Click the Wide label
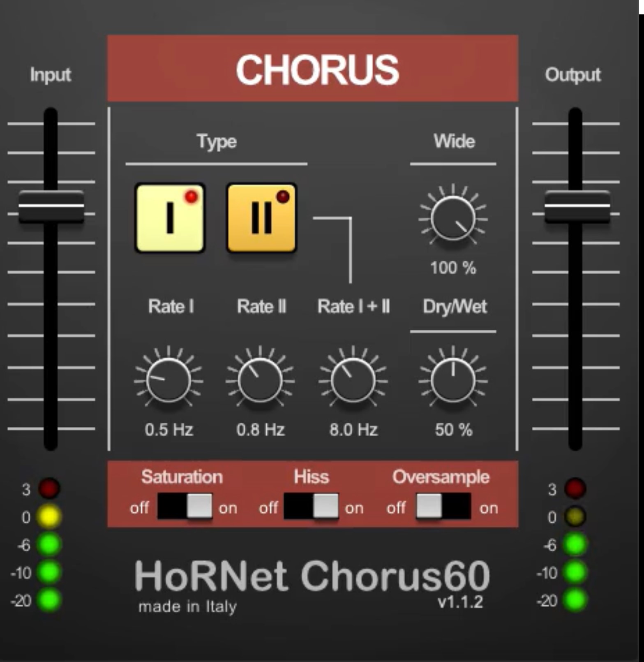This screenshot has width=644, height=662. click(454, 141)
